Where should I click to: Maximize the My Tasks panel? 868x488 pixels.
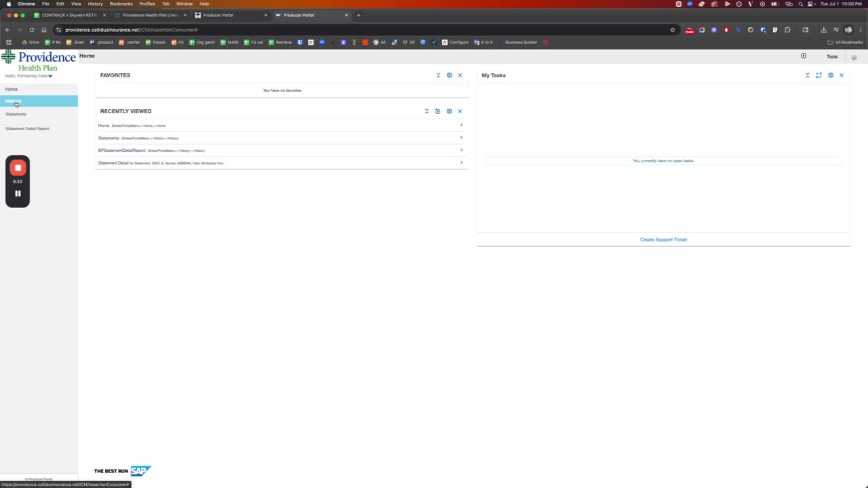818,75
